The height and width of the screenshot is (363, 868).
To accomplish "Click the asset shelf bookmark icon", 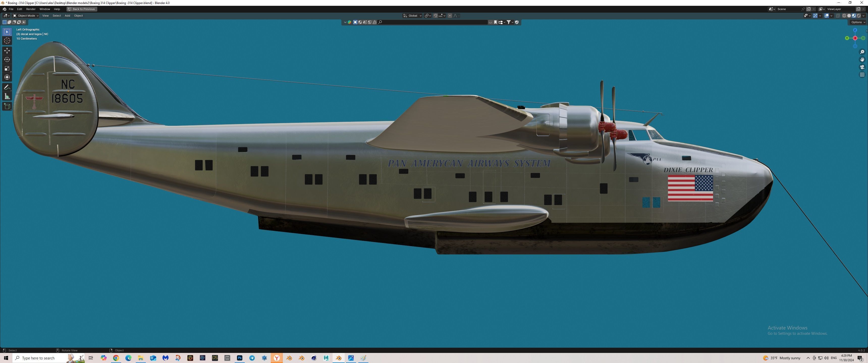I will click(x=495, y=22).
